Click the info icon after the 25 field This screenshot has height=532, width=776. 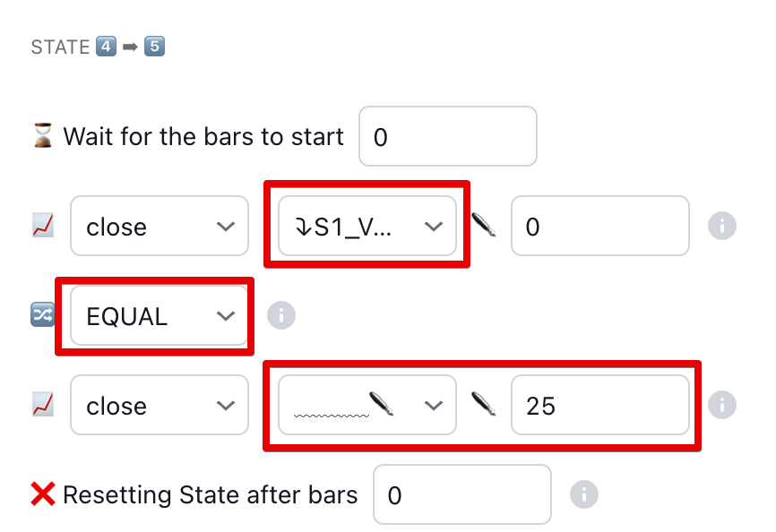(x=721, y=406)
